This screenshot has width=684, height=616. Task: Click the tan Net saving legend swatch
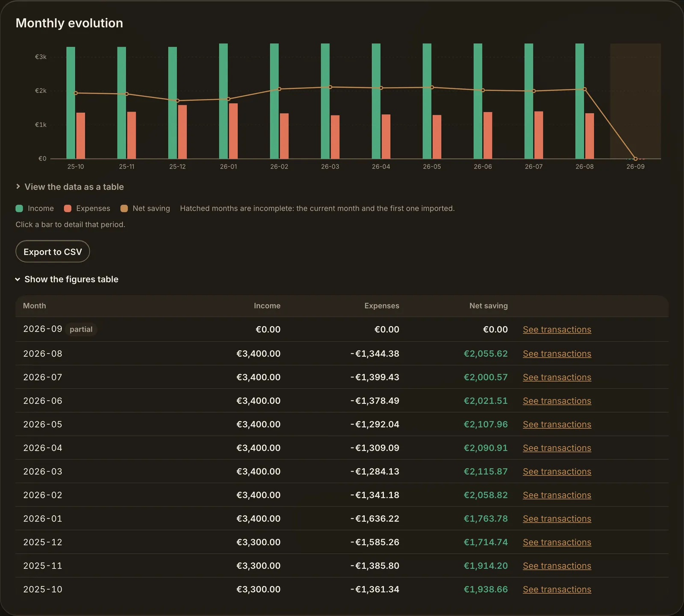click(124, 208)
